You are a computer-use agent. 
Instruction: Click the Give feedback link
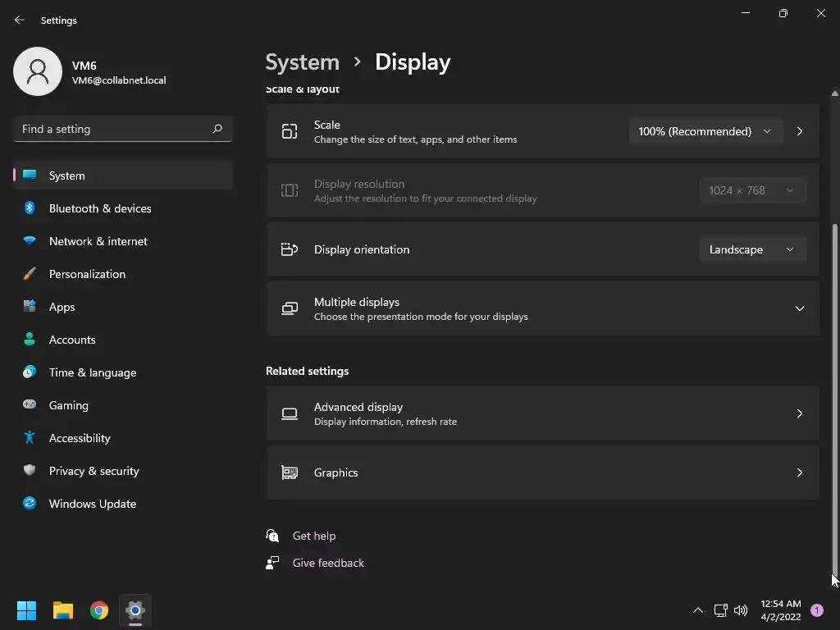(328, 563)
